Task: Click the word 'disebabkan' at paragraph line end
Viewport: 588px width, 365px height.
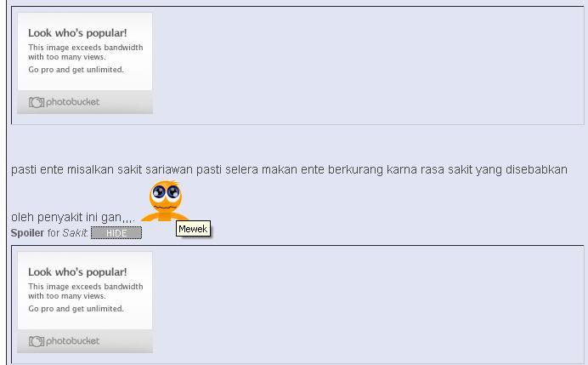Action: point(536,169)
